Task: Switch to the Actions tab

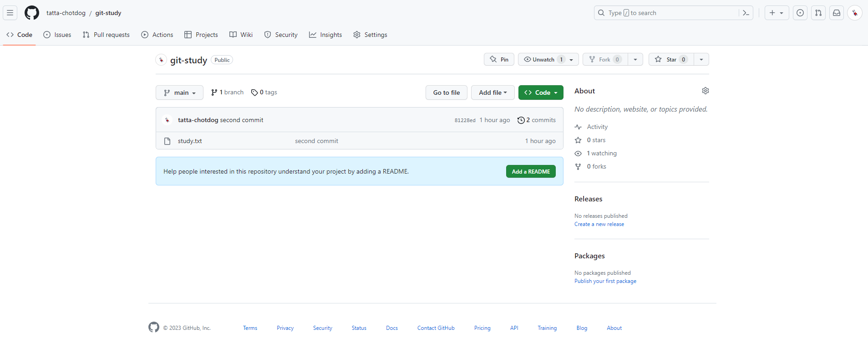Action: pyautogui.click(x=157, y=35)
